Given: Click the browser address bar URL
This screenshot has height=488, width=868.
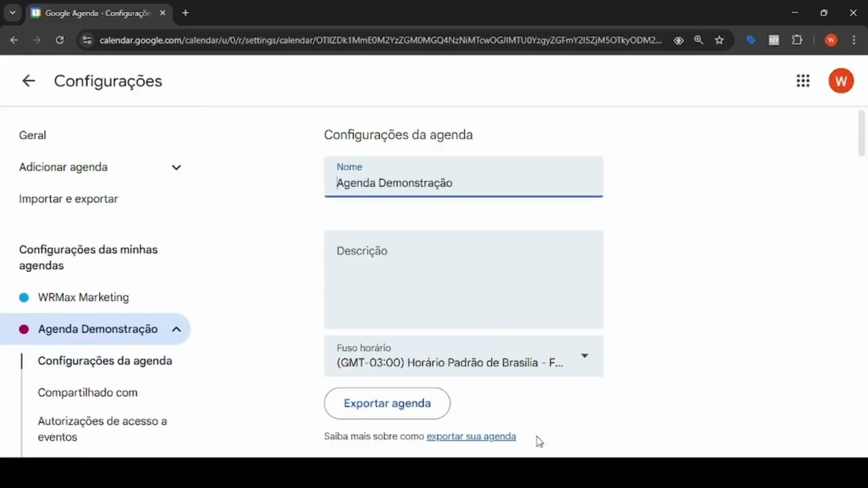Looking at the screenshot, I should click(x=380, y=40).
